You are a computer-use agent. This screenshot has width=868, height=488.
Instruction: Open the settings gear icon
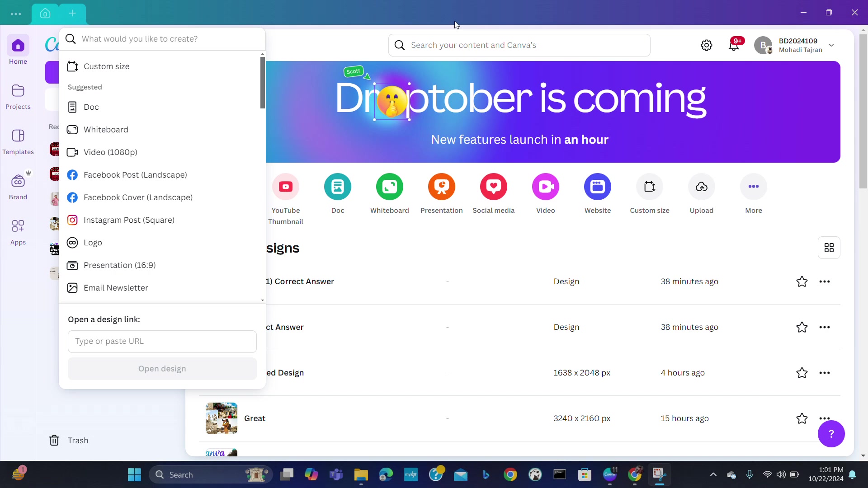pyautogui.click(x=707, y=45)
